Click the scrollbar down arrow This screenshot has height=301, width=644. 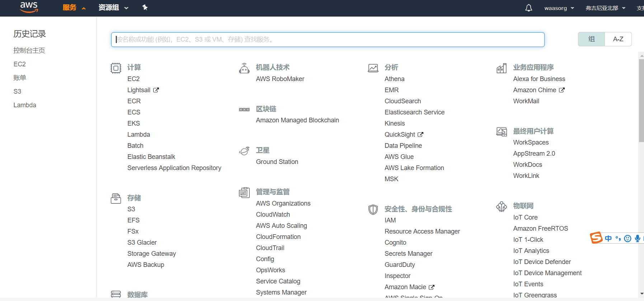pyautogui.click(x=641, y=294)
